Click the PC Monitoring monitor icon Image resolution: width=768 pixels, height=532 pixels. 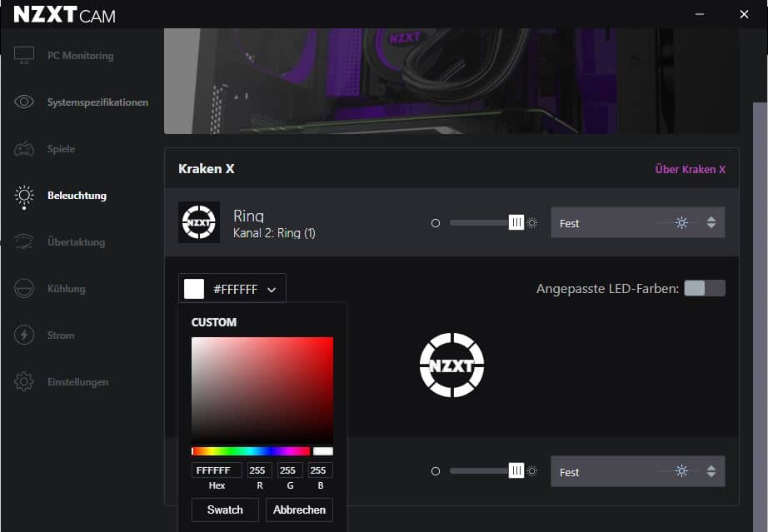point(24,56)
